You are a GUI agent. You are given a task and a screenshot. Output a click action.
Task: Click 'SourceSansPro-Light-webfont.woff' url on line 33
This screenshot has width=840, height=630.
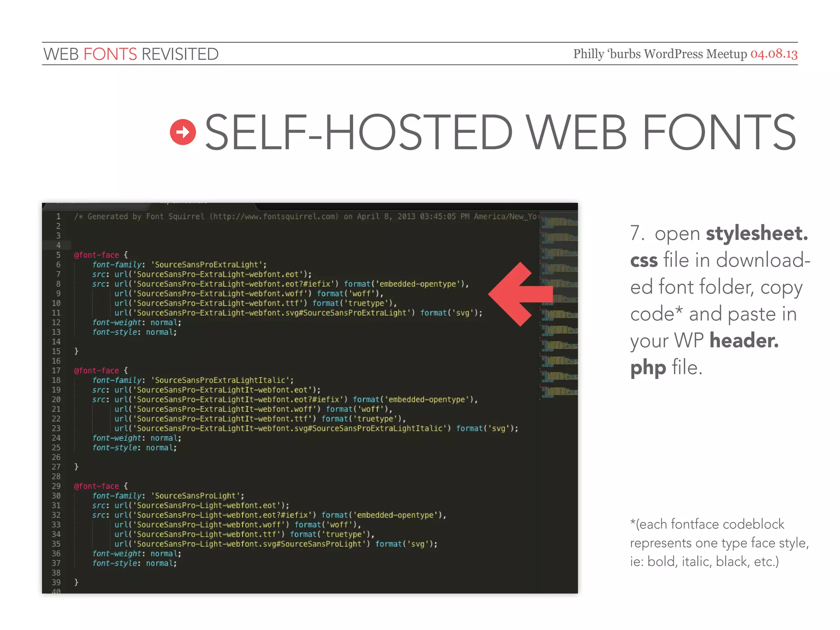point(201,525)
